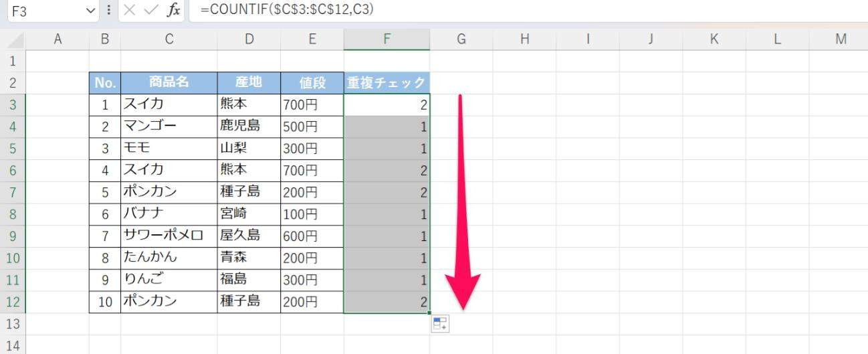Select the バナナ cell

(169, 214)
